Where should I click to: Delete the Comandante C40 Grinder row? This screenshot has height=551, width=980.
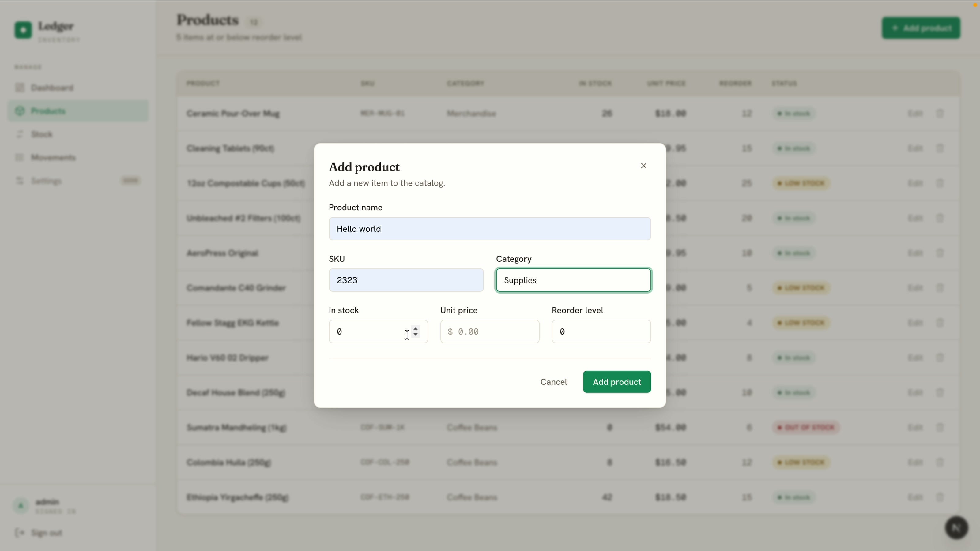click(x=940, y=288)
